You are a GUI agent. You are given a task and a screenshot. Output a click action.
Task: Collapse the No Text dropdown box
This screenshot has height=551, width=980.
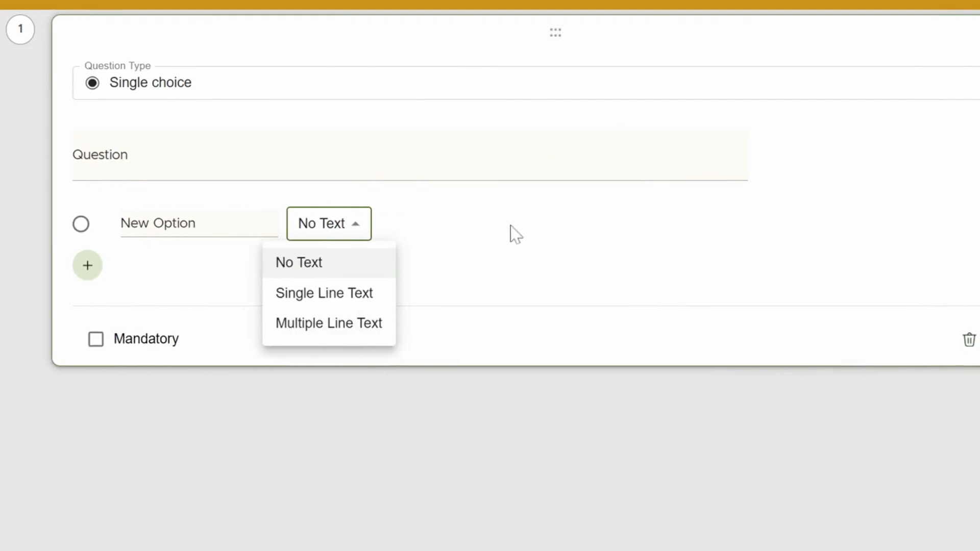[x=329, y=223]
